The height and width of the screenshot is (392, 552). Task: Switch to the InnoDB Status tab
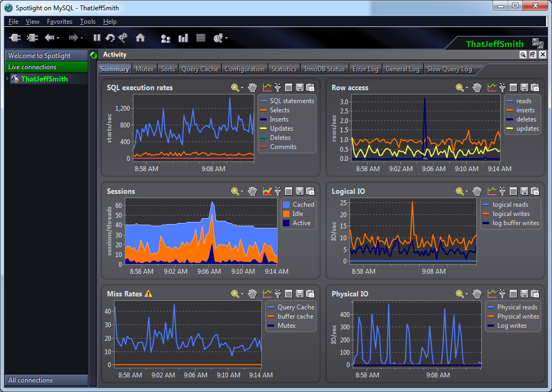tap(324, 69)
